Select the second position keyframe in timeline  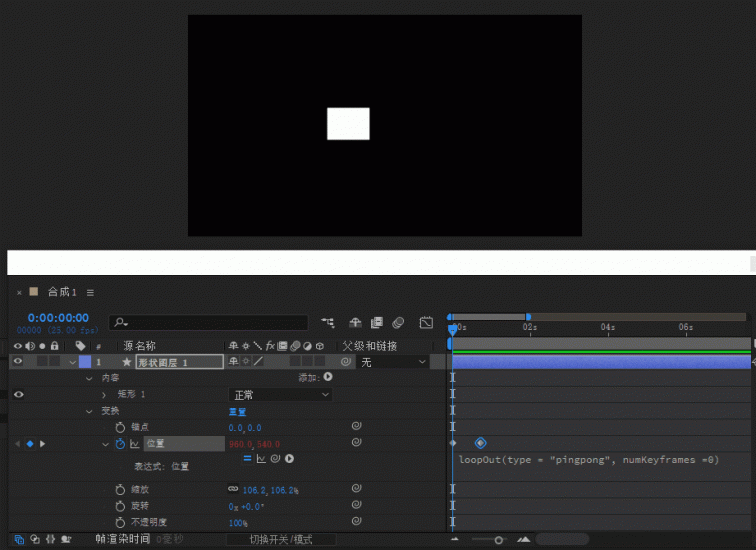pyautogui.click(x=481, y=443)
